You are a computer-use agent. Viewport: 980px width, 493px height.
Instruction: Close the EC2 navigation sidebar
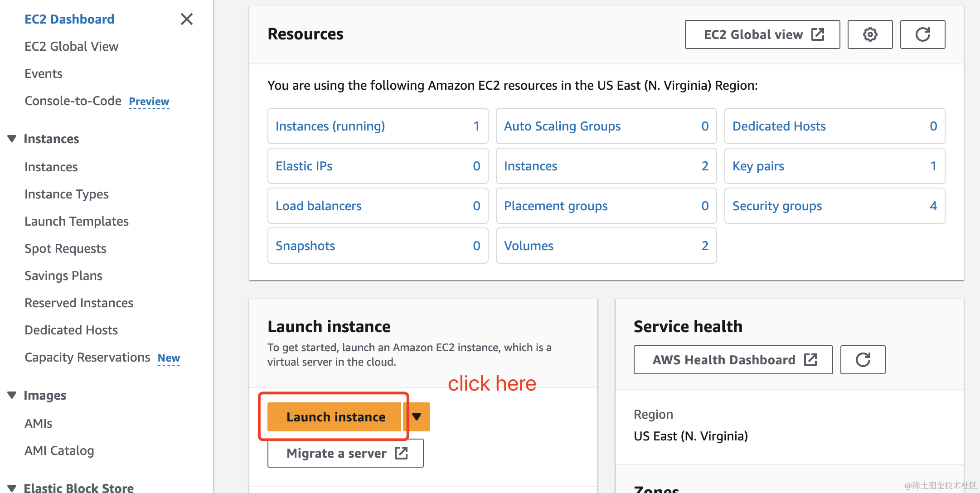tap(187, 19)
